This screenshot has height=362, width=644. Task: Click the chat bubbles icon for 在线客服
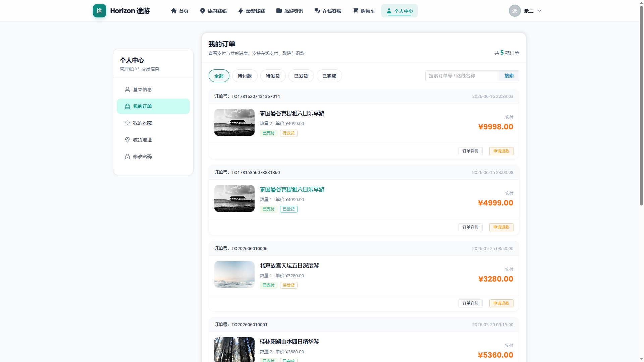pyautogui.click(x=317, y=11)
